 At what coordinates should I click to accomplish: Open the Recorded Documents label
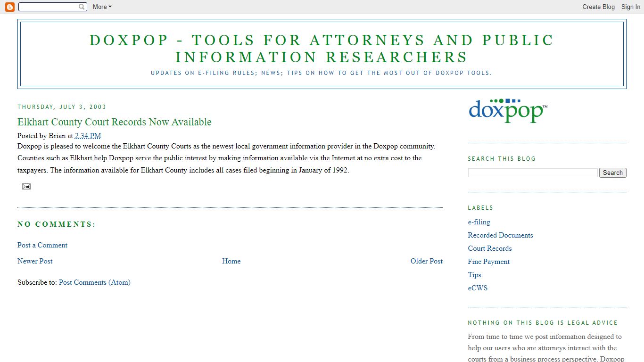[x=500, y=235]
